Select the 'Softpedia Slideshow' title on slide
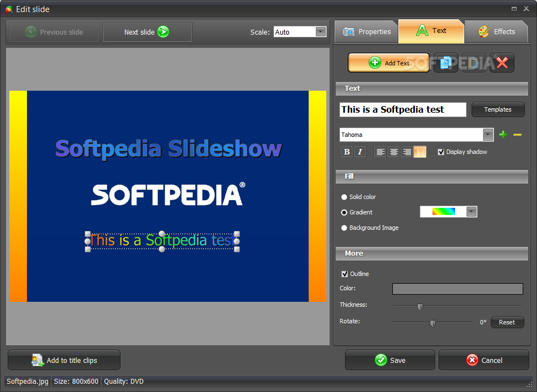This screenshot has height=392, width=537. (x=168, y=150)
